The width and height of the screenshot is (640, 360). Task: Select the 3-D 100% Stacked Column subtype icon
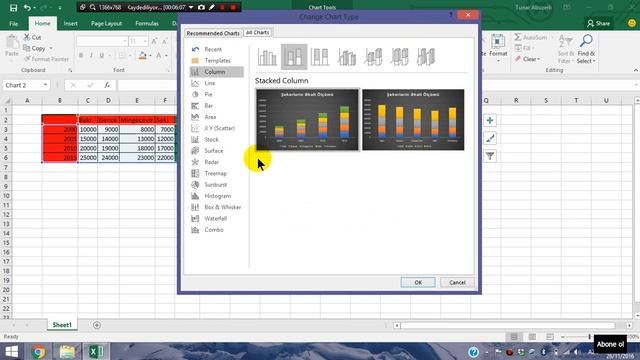[399, 57]
